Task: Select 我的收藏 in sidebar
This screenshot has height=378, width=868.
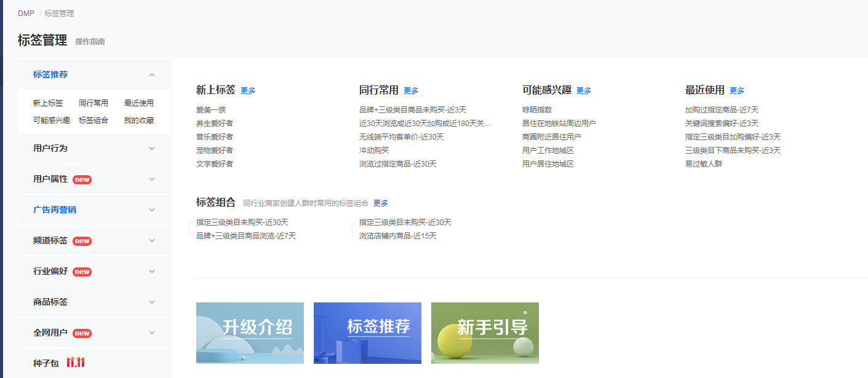Action: tap(138, 120)
